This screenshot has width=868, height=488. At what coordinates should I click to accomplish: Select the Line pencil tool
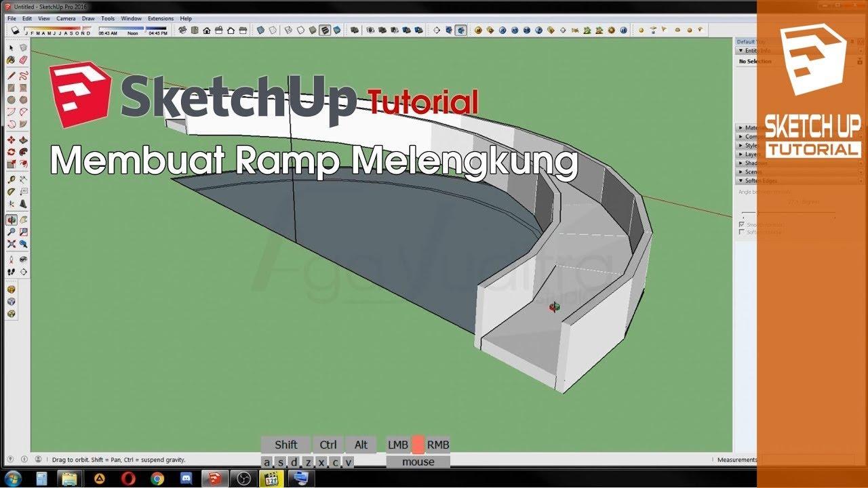[11, 75]
